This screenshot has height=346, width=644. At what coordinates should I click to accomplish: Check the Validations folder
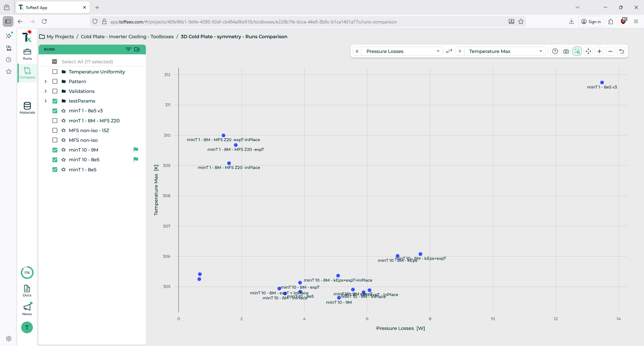click(x=55, y=91)
